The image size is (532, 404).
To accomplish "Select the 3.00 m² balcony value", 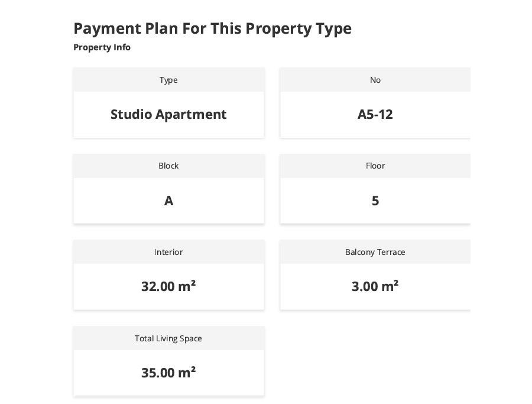I will (375, 286).
